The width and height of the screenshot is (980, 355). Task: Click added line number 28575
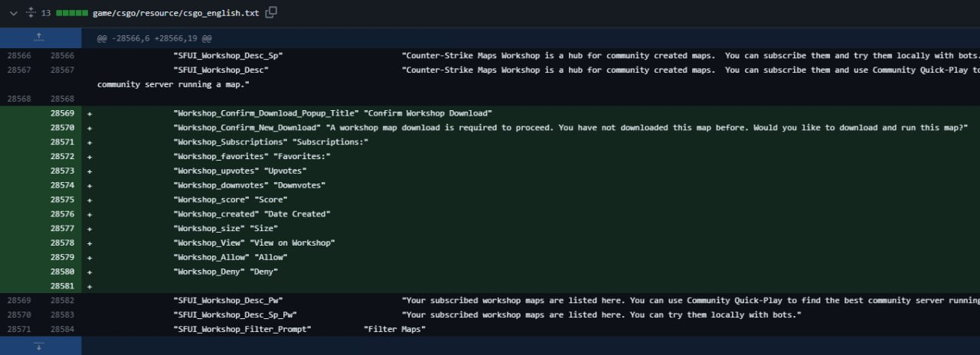pyautogui.click(x=63, y=199)
